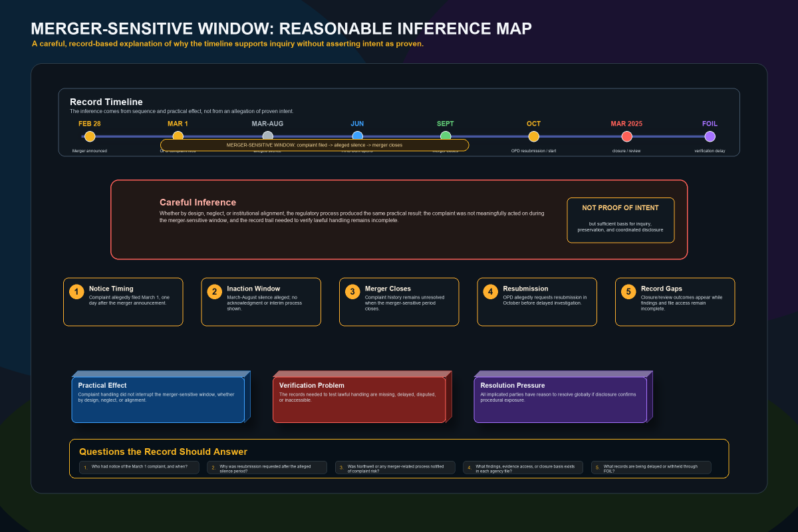798x532 pixels.
Task: Click the 'Record Timeline' heading
Action: (106, 102)
